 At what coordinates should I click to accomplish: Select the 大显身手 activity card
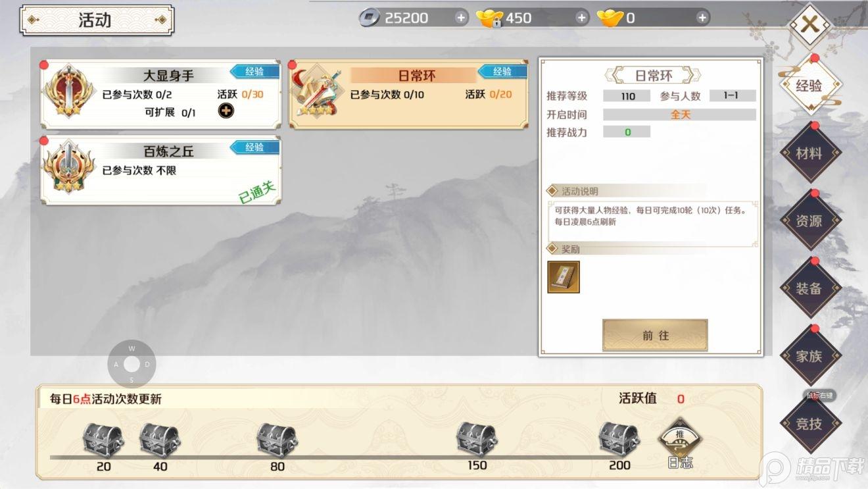pos(161,95)
